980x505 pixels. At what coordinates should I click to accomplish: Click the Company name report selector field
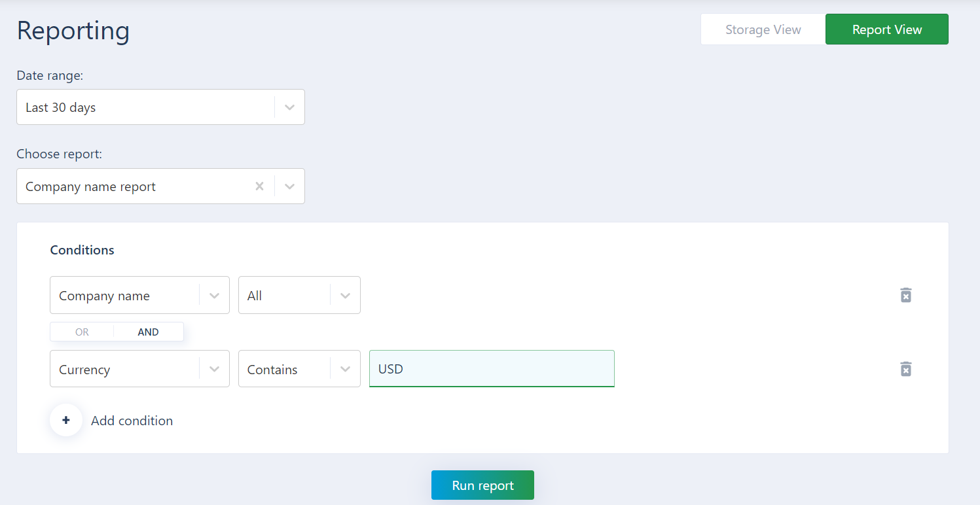[160, 186]
